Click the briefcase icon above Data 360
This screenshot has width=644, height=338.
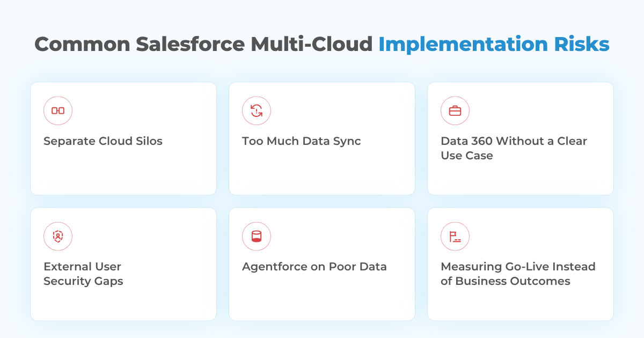[x=455, y=111]
